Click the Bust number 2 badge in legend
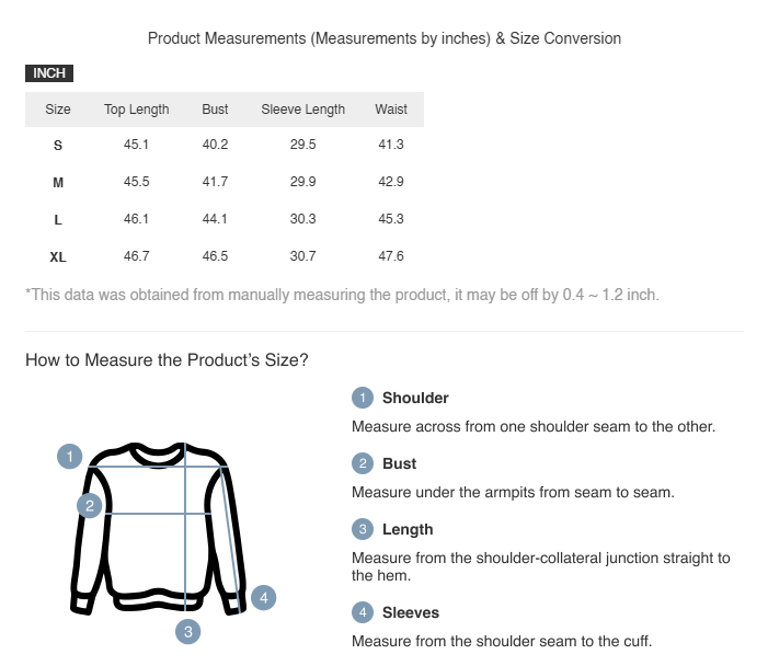Screen dimensions: 768x666 click(362, 464)
